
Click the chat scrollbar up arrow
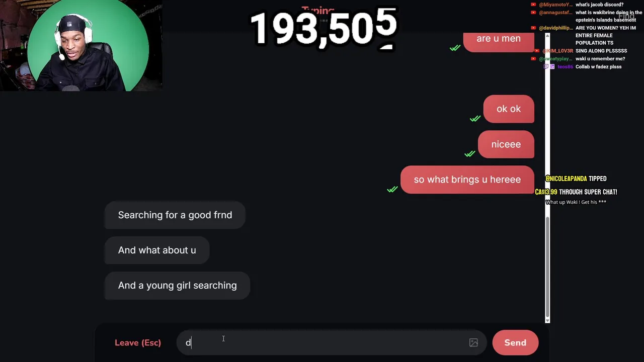tap(547, 36)
